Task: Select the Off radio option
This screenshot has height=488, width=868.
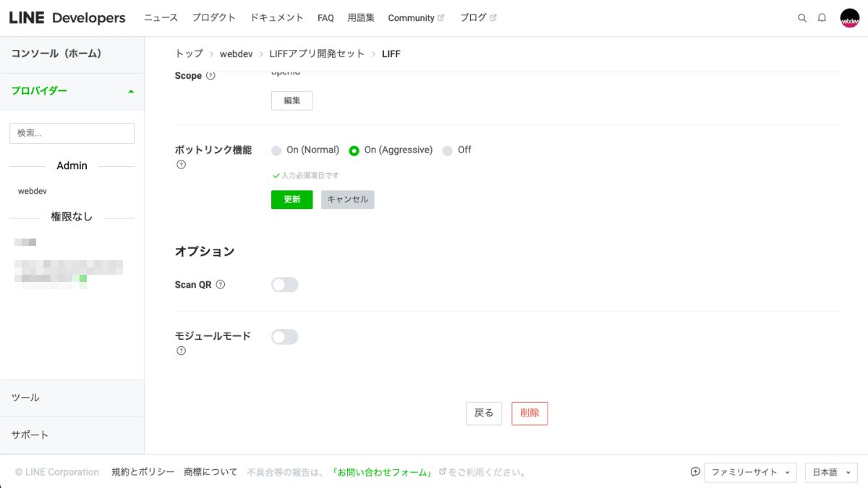Action: pos(448,150)
